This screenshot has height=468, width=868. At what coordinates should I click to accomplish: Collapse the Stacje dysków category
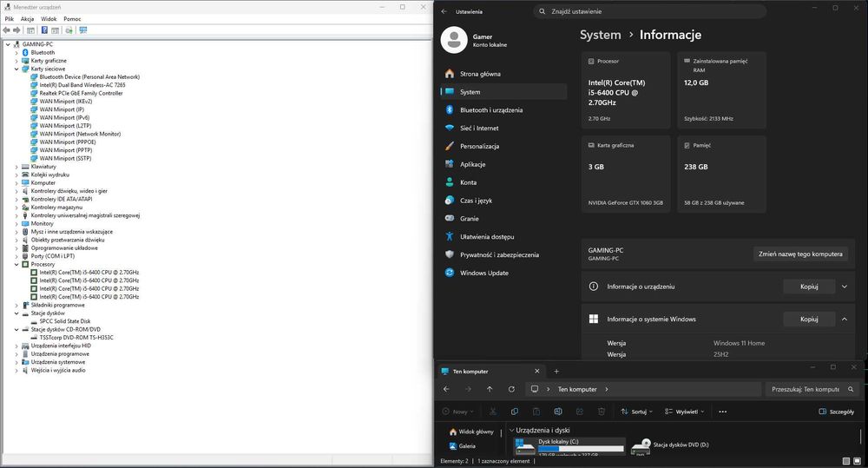click(16, 313)
